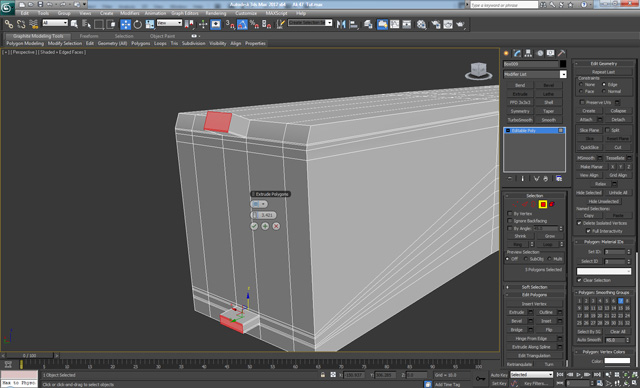640x388 pixels.
Task: Expand the Soft Selection rollout
Action: pos(534,287)
